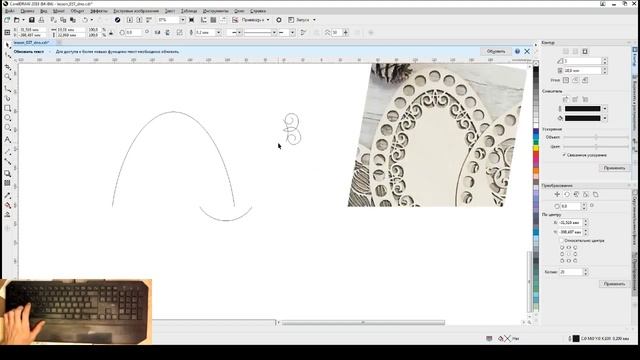Open the start arrowhead dropdown
The height and width of the screenshot is (360, 640).
tap(240, 32)
